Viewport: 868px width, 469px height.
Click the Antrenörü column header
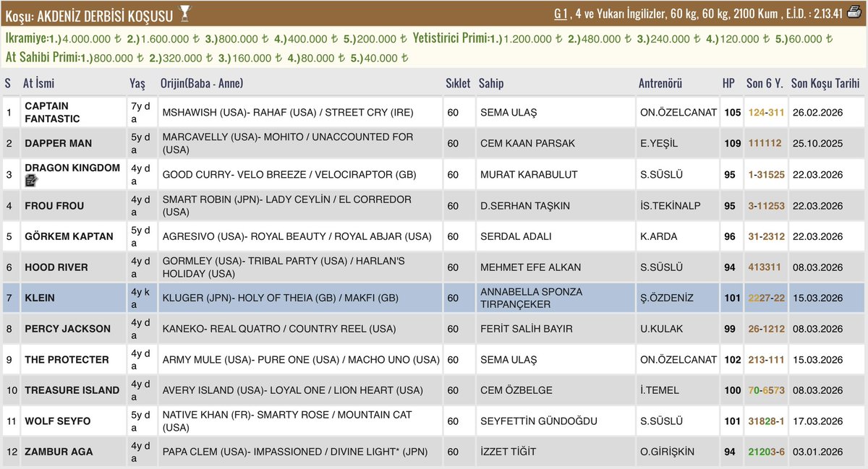pos(660,83)
